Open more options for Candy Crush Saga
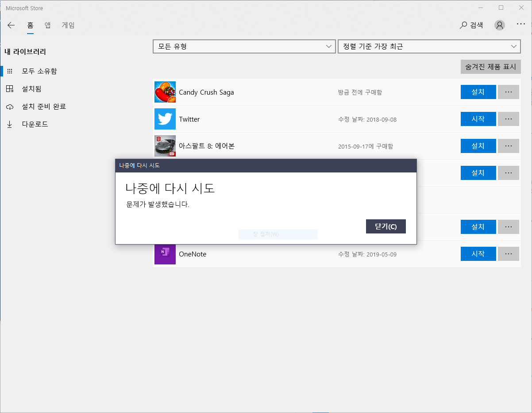532x413 pixels. (x=509, y=92)
